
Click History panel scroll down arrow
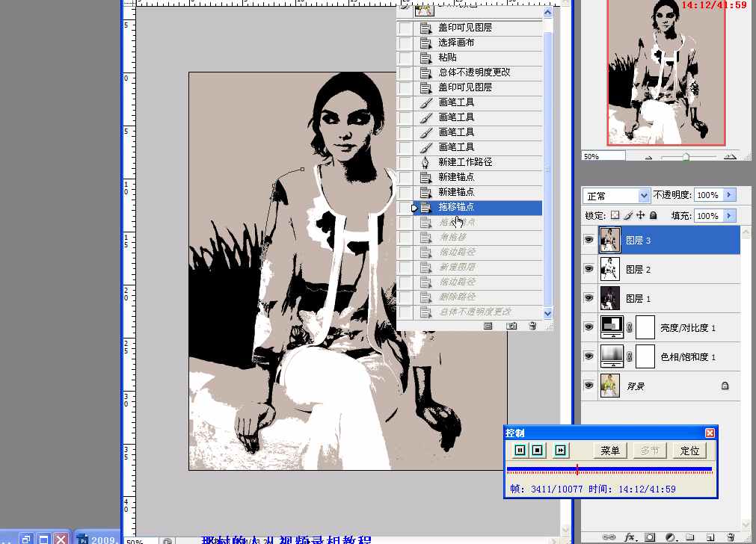tap(547, 313)
